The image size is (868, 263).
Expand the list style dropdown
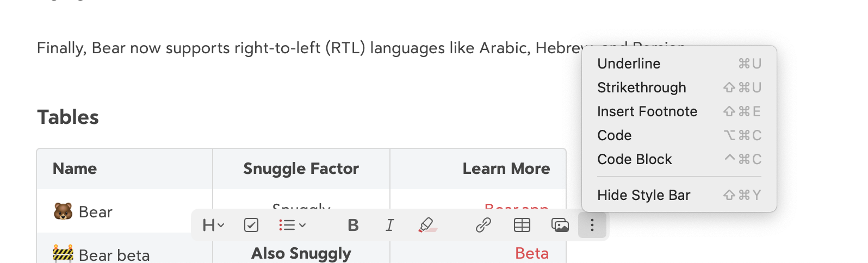pos(292,225)
